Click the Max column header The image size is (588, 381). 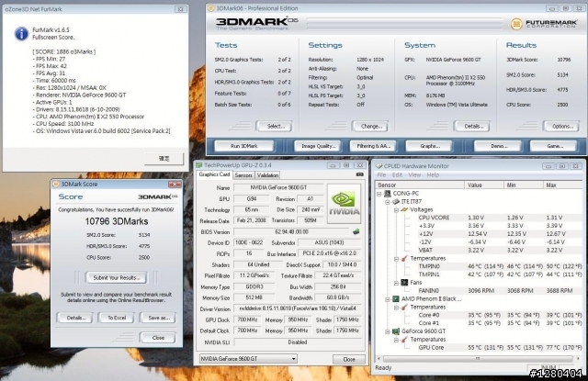pos(562,185)
